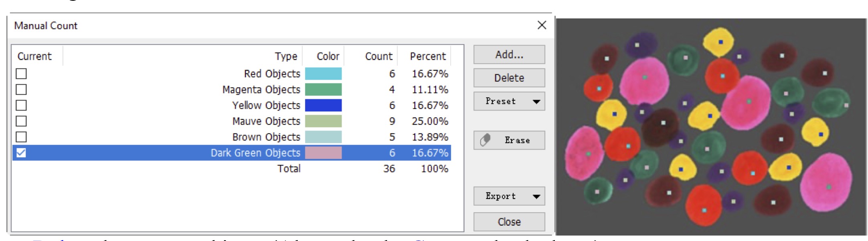Viewport: 868px width, 241px height.
Task: Select the blue Yellow Objects color swatch
Action: click(x=323, y=105)
